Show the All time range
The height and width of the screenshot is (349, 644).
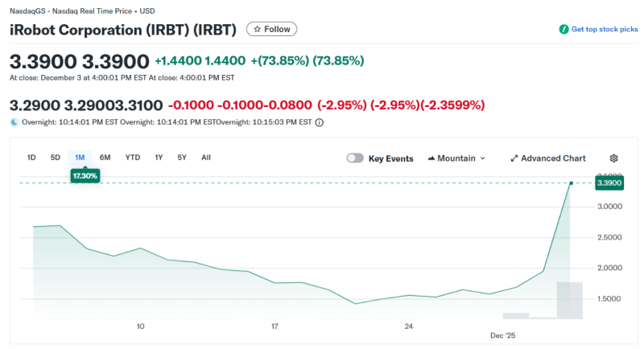[206, 158]
